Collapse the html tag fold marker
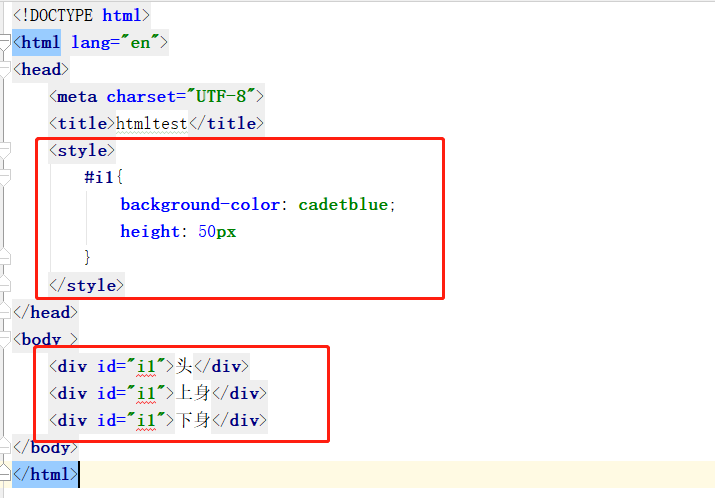 click(x=5, y=42)
